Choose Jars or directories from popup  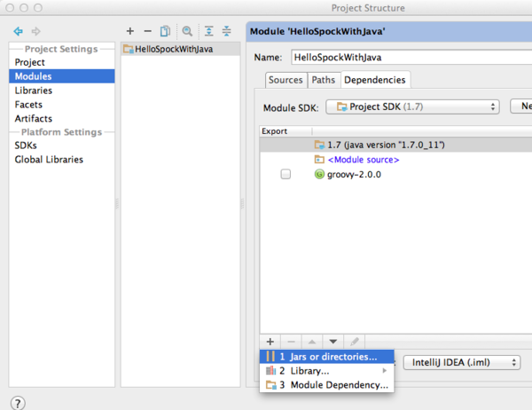[x=326, y=357]
